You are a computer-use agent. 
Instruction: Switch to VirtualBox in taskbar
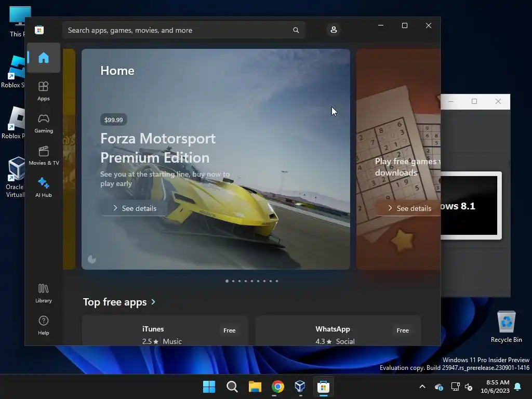[x=300, y=387]
